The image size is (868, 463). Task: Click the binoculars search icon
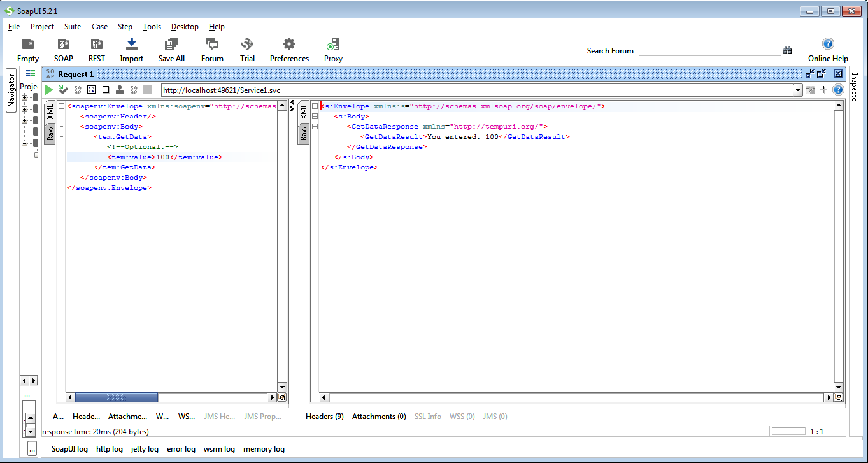[788, 51]
